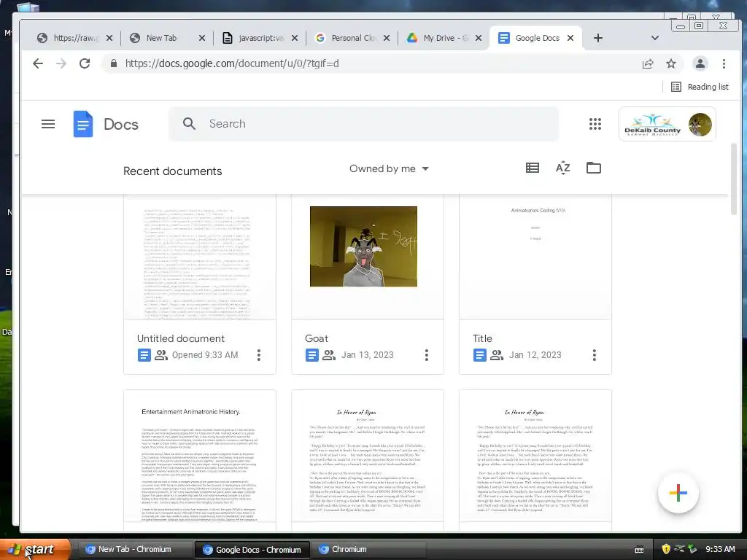The width and height of the screenshot is (747, 560).
Task: Bookmark this page with the star
Action: coord(671,63)
